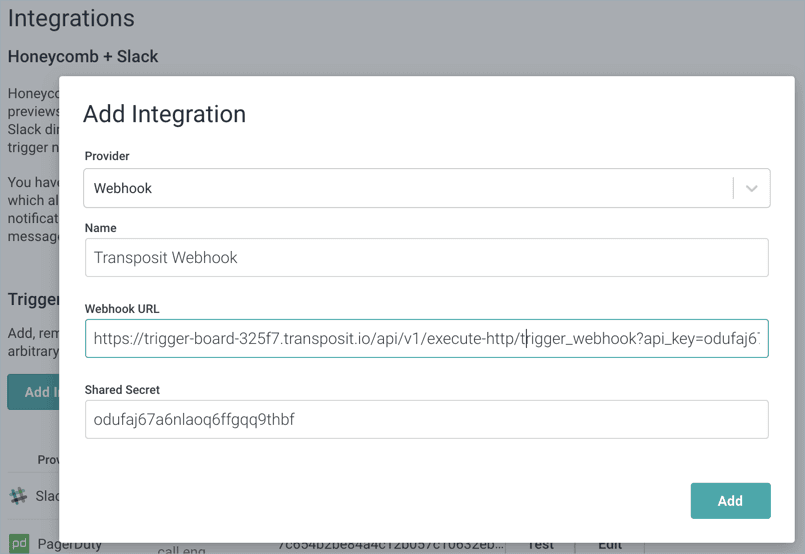Click the Webhook URL label
Screen dimensions: 805x554
pyautogui.click(x=122, y=309)
